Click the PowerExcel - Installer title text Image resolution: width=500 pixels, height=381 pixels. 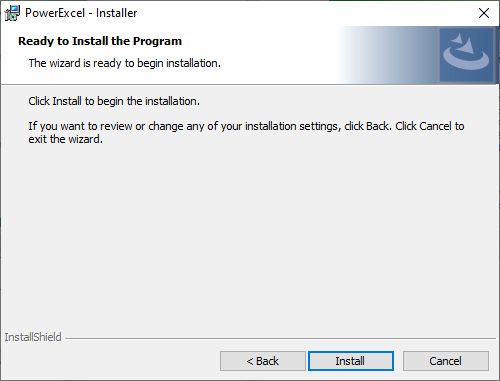coord(81,13)
